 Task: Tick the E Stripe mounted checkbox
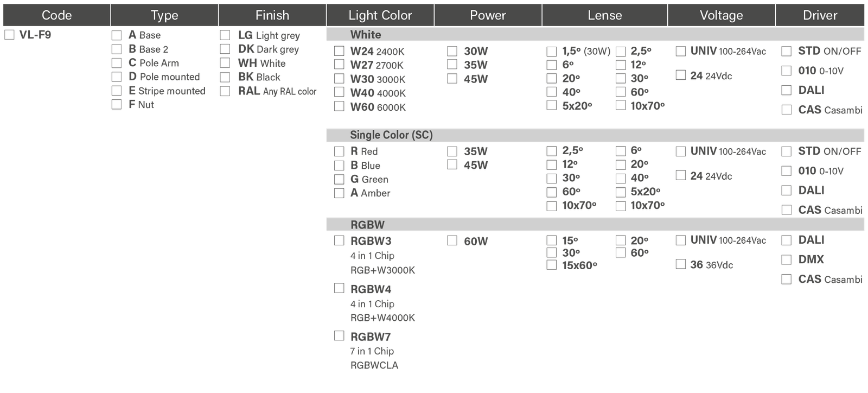point(116,91)
